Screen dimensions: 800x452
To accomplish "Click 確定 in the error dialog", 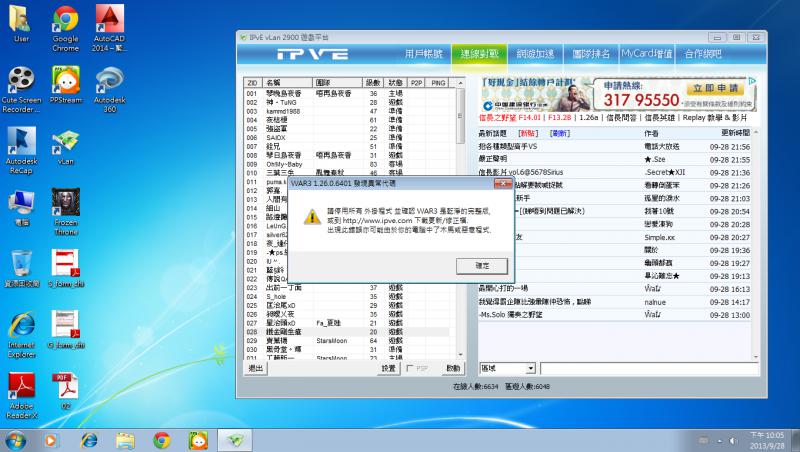I will (x=484, y=265).
